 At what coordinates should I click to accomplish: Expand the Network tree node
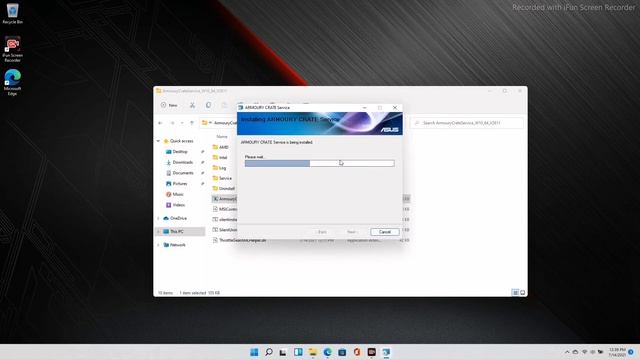coord(158,245)
